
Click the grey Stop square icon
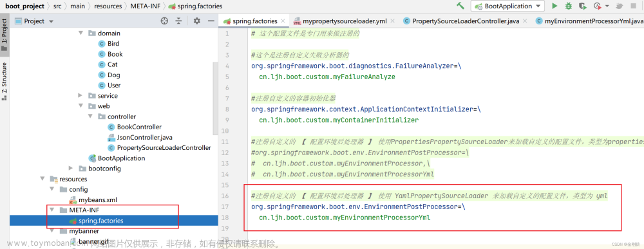(633, 6)
